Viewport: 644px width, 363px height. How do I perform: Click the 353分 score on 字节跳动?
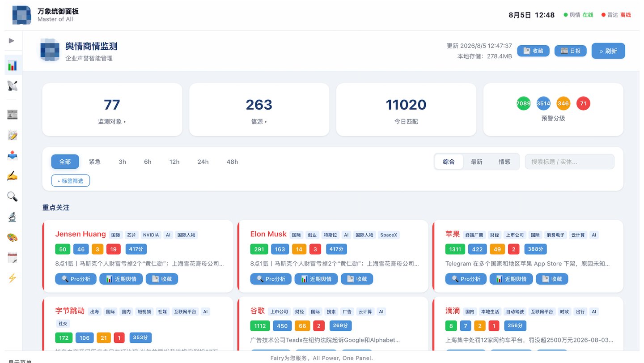tap(141, 337)
